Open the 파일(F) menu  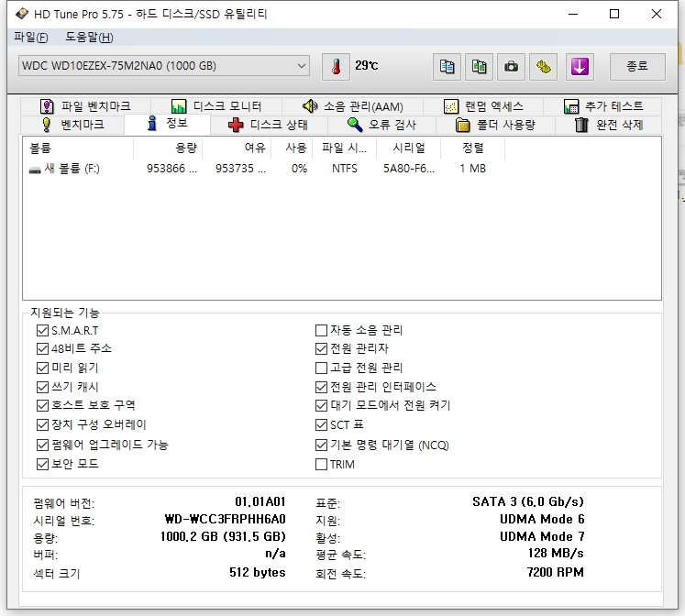[x=30, y=38]
